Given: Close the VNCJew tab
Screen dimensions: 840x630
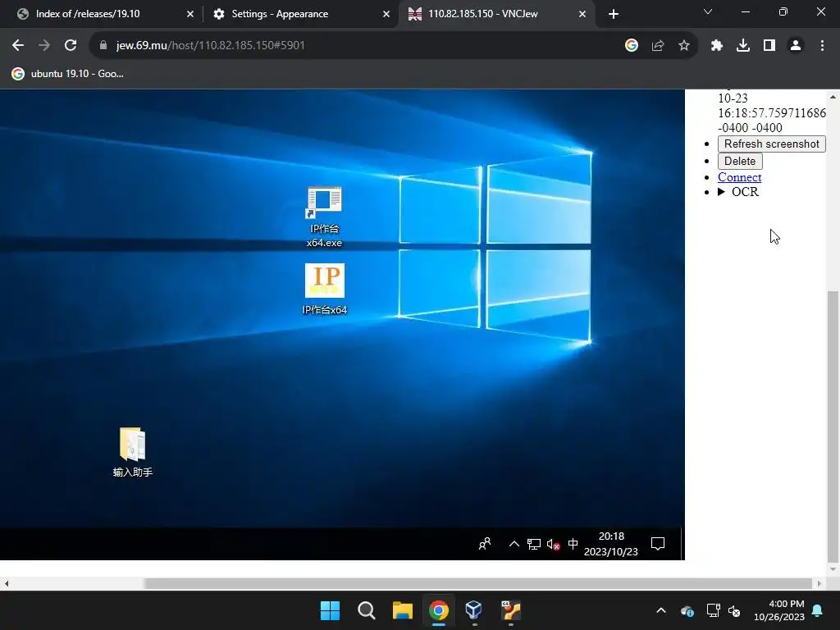Looking at the screenshot, I should [582, 15].
